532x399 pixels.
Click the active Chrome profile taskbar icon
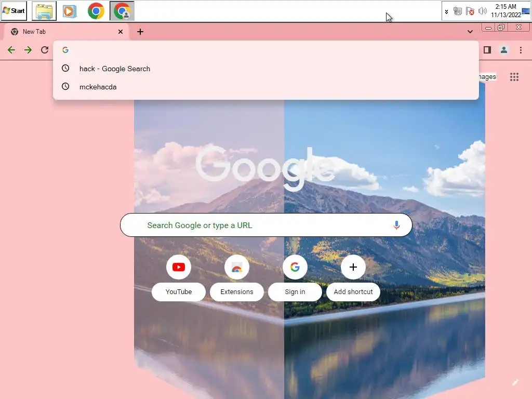122,11
